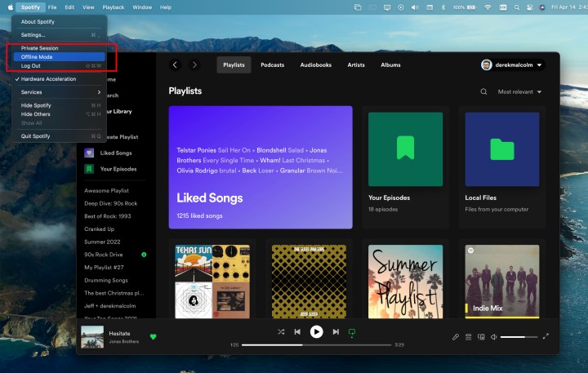Switch to the Podcasts tab

click(272, 64)
